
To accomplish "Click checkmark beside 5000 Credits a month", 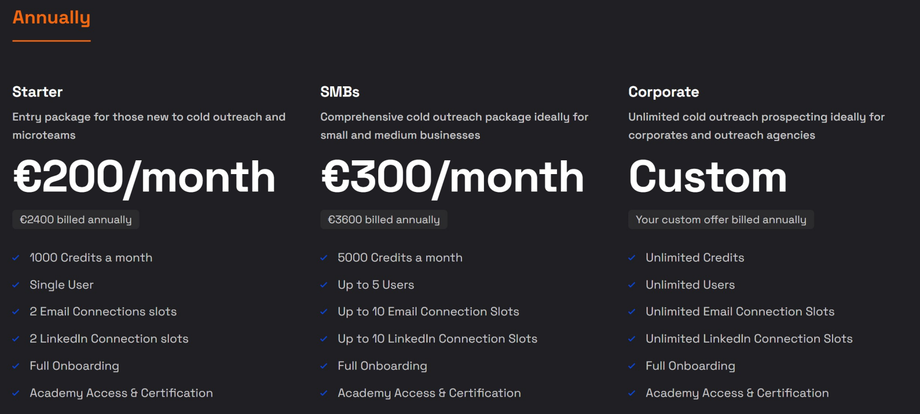I will pos(324,258).
